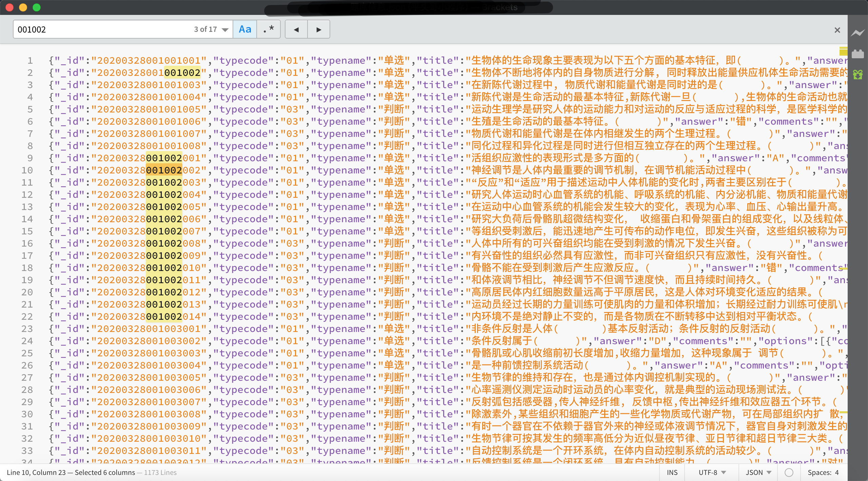This screenshot has width=868, height=481.
Task: Click the green update gift icon
Action: [857, 75]
